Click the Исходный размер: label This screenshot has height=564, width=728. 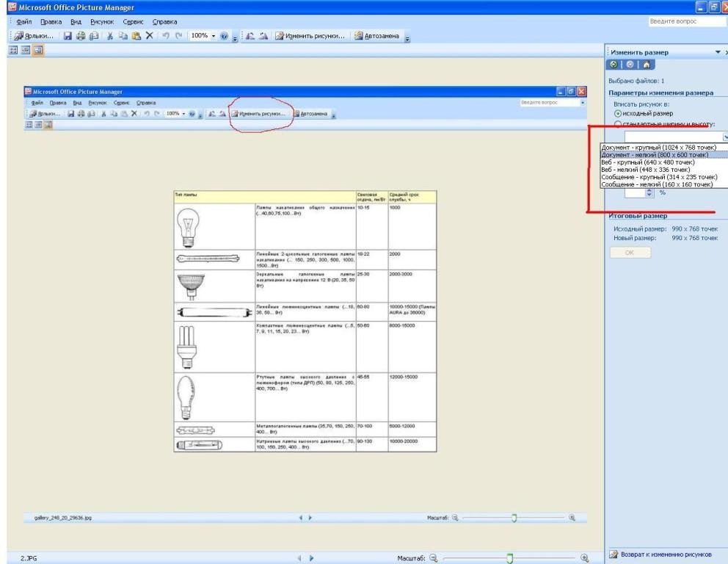[x=640, y=229]
